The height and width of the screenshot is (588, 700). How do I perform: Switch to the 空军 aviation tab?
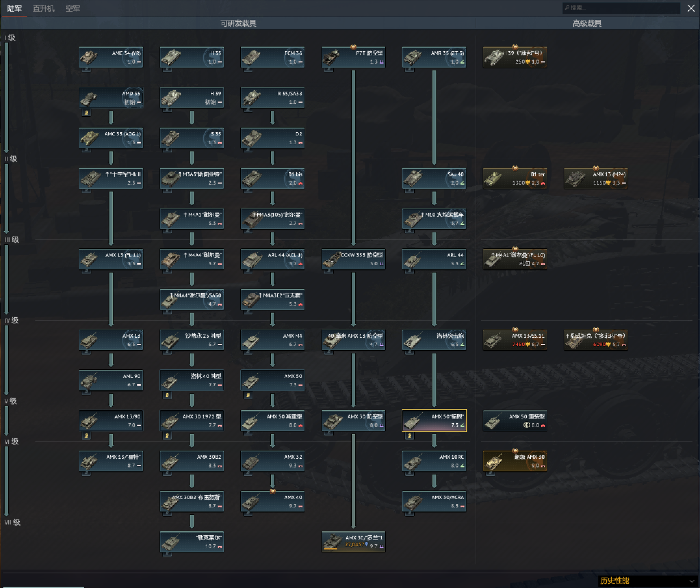pyautogui.click(x=73, y=9)
